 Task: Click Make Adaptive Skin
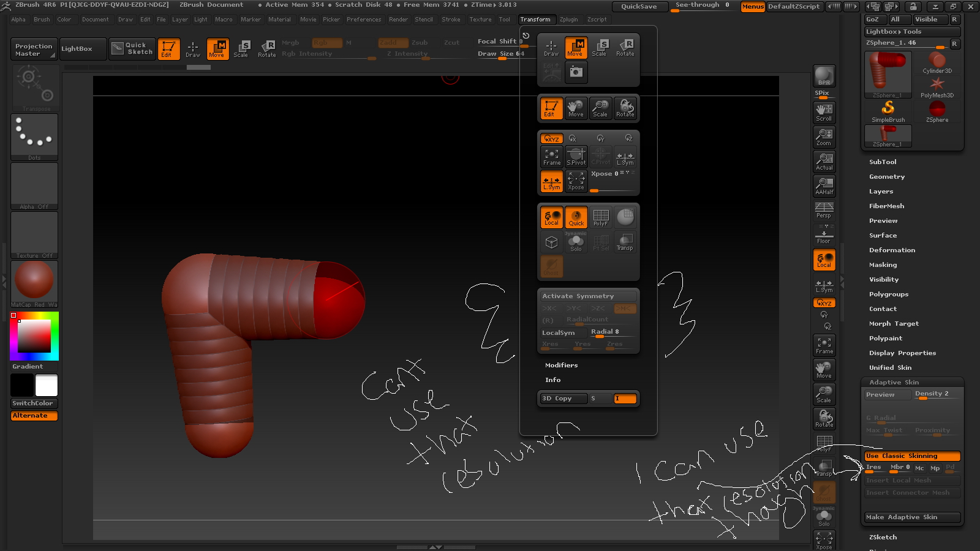pyautogui.click(x=912, y=517)
